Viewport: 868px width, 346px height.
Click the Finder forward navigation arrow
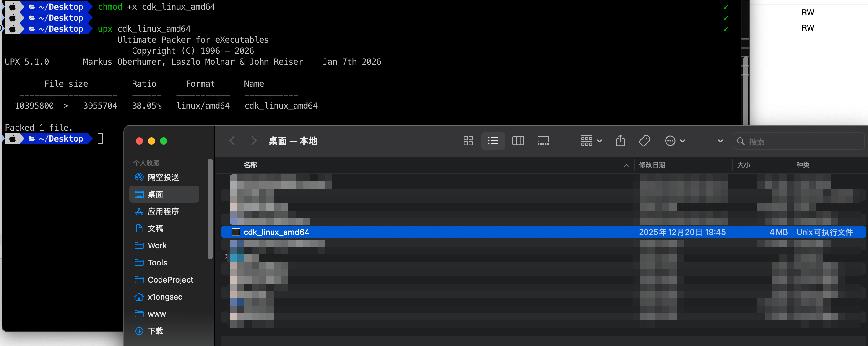[x=254, y=141]
